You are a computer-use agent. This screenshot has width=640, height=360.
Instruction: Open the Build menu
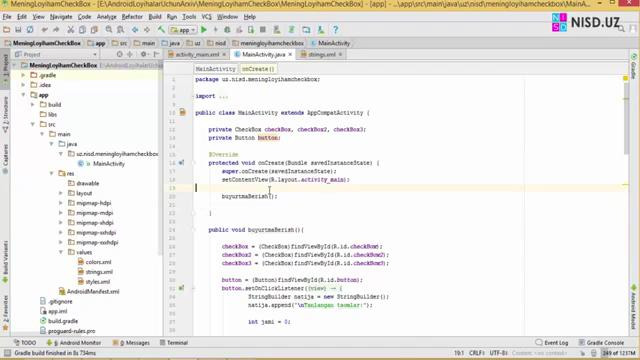click(155, 17)
